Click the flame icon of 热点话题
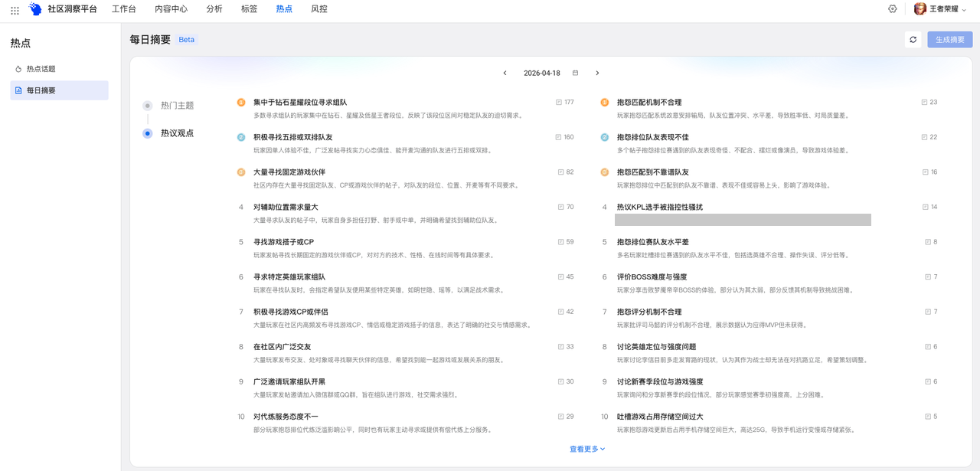Viewport: 980px width, 471px height. 19,69
